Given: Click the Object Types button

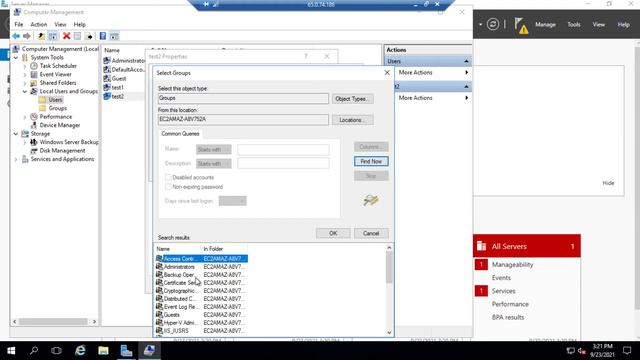Looking at the screenshot, I should [x=352, y=99].
